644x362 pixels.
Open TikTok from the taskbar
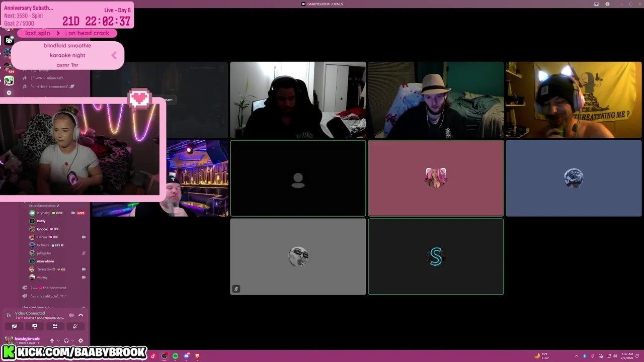click(153, 356)
